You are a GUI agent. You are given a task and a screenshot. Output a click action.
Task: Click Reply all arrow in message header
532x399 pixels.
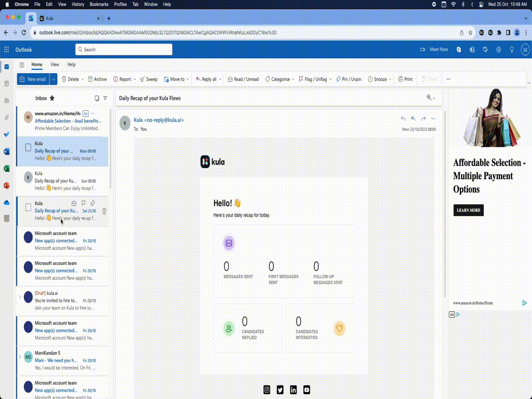click(413, 119)
